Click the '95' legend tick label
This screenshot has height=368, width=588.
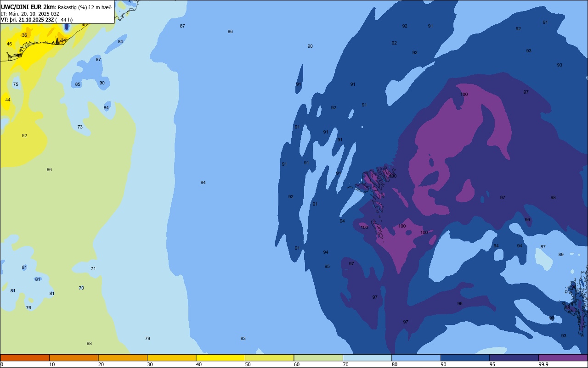(x=492, y=364)
